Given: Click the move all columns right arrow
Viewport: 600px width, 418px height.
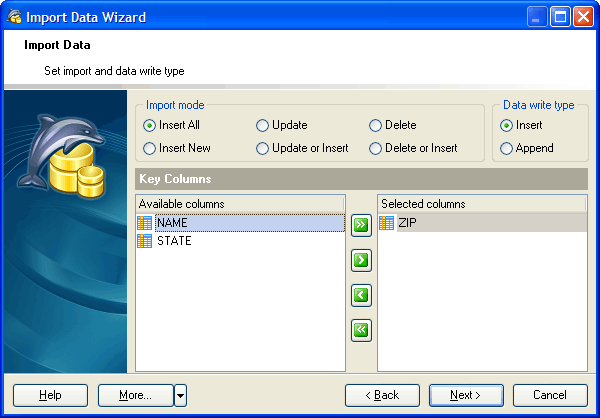Looking at the screenshot, I should (x=361, y=225).
